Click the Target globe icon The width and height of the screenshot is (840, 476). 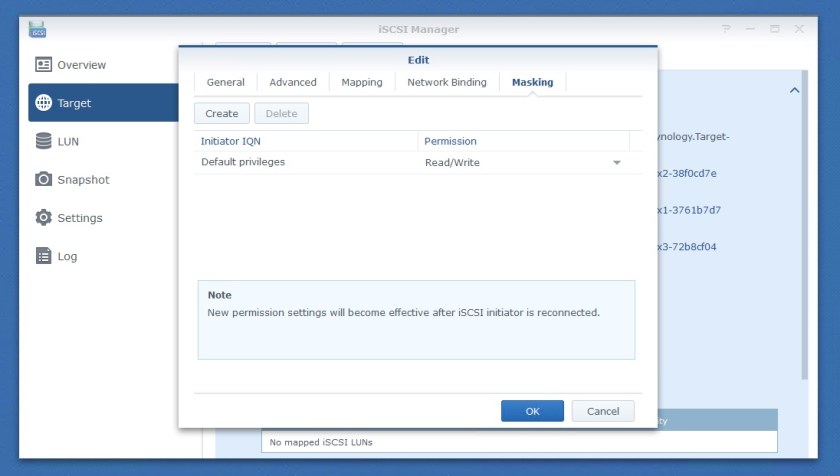[43, 103]
